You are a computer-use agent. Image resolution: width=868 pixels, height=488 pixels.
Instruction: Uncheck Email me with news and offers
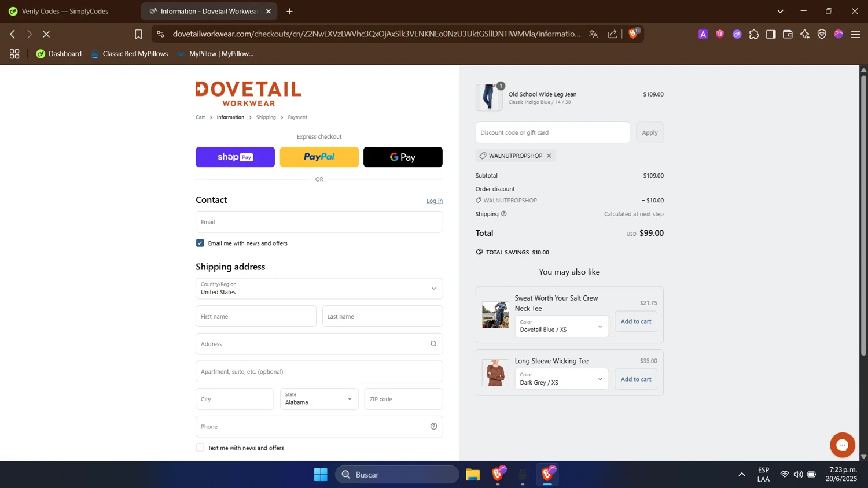pyautogui.click(x=200, y=243)
